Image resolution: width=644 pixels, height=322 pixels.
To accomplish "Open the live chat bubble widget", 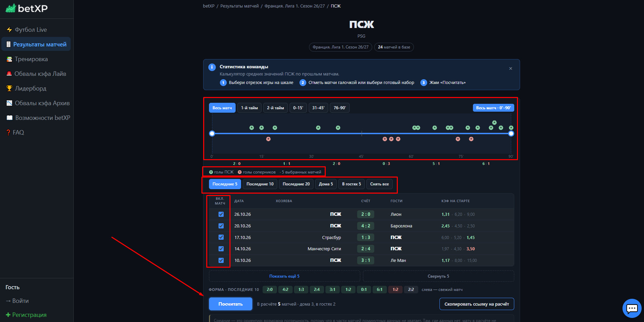I will [x=632, y=308].
